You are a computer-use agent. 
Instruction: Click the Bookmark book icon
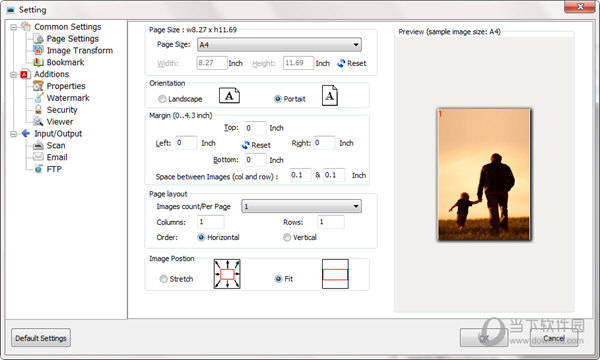point(38,62)
